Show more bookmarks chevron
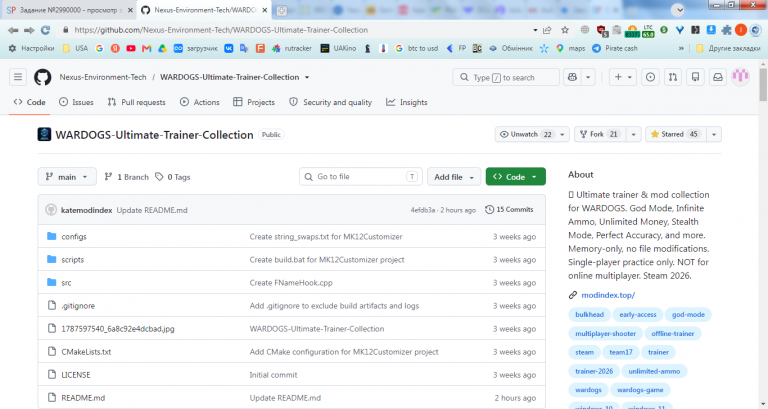Image resolution: width=768 pixels, height=409 pixels. tap(681, 48)
